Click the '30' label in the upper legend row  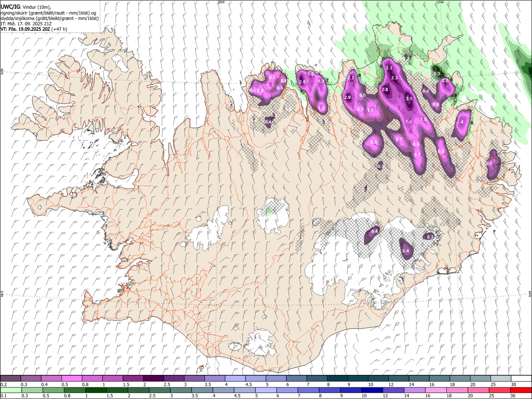tap(513, 384)
